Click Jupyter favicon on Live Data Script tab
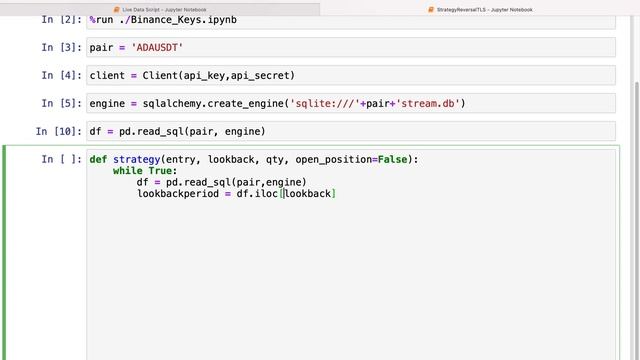 point(117,9)
